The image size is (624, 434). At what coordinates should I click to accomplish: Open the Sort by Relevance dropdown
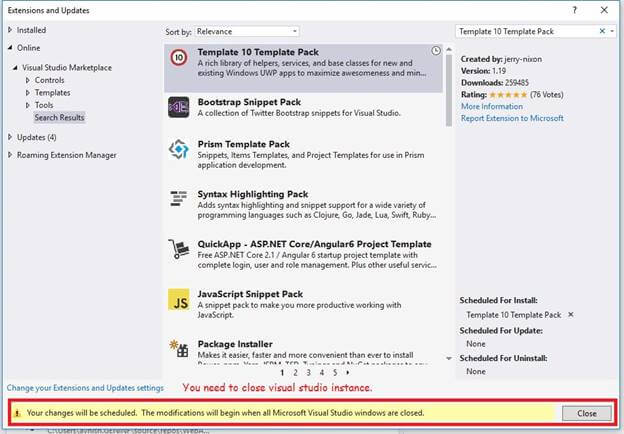(247, 31)
